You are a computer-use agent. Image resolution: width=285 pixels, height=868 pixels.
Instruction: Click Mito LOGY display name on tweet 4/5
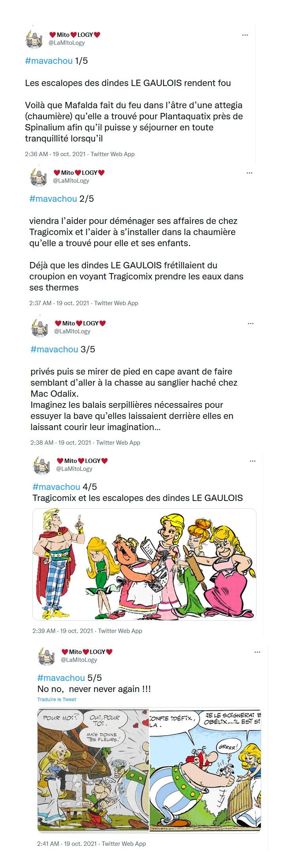(x=82, y=461)
